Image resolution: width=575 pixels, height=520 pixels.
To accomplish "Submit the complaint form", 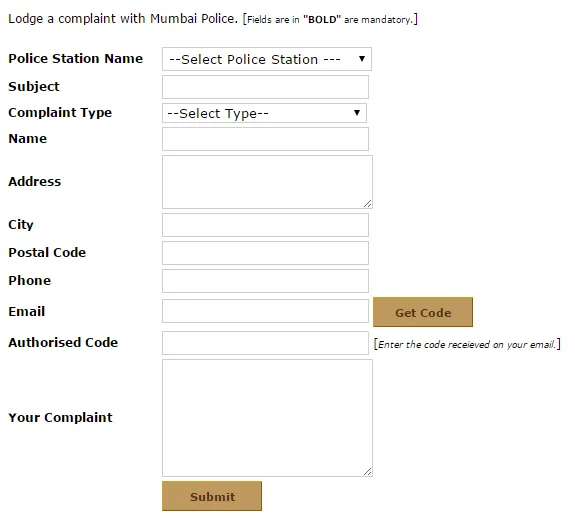I will coord(212,496).
